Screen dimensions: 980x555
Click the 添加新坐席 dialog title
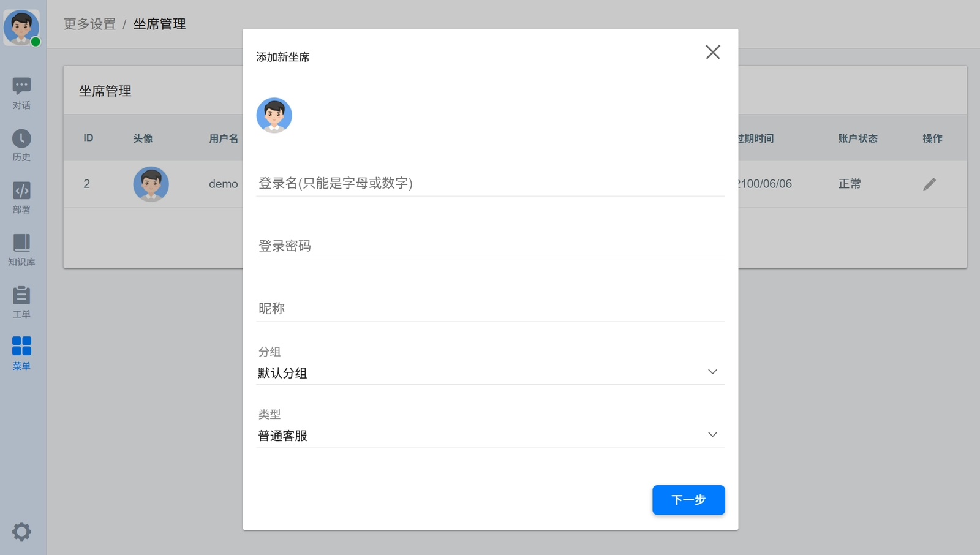click(282, 57)
